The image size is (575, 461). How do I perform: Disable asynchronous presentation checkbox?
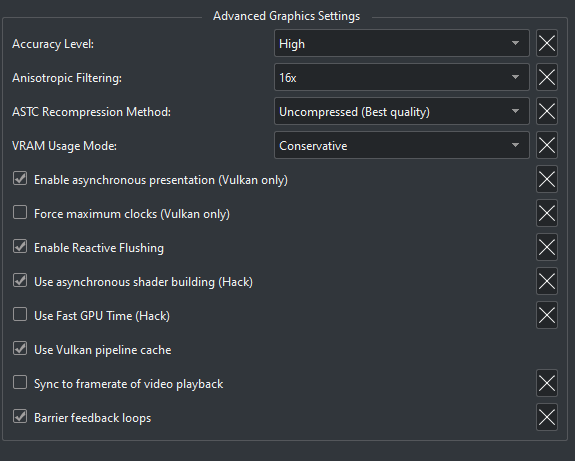20,179
